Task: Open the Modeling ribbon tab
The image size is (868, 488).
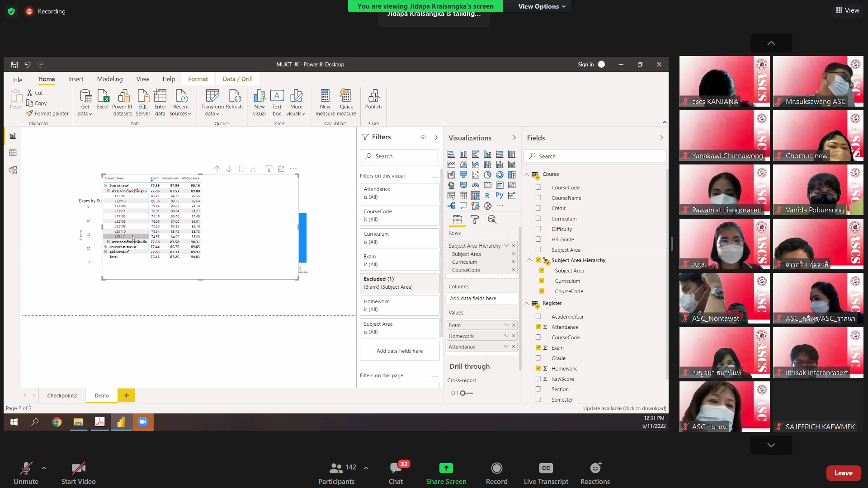Action: [x=109, y=79]
